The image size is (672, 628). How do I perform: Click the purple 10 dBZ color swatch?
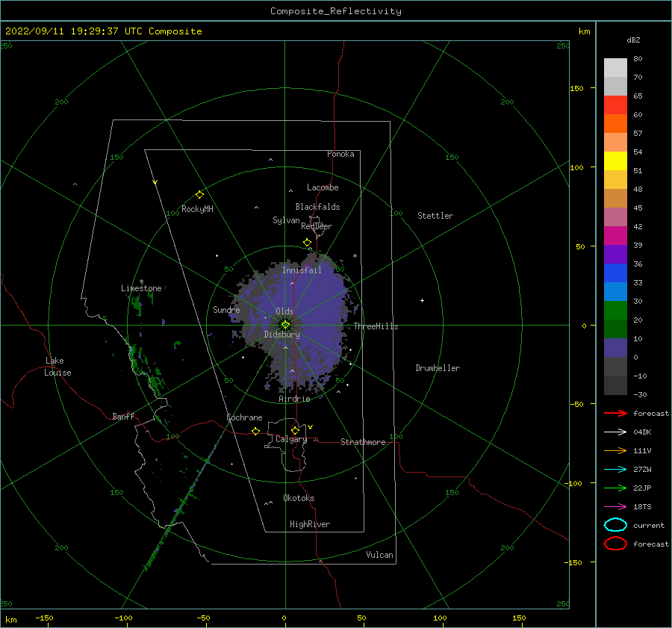point(615,348)
